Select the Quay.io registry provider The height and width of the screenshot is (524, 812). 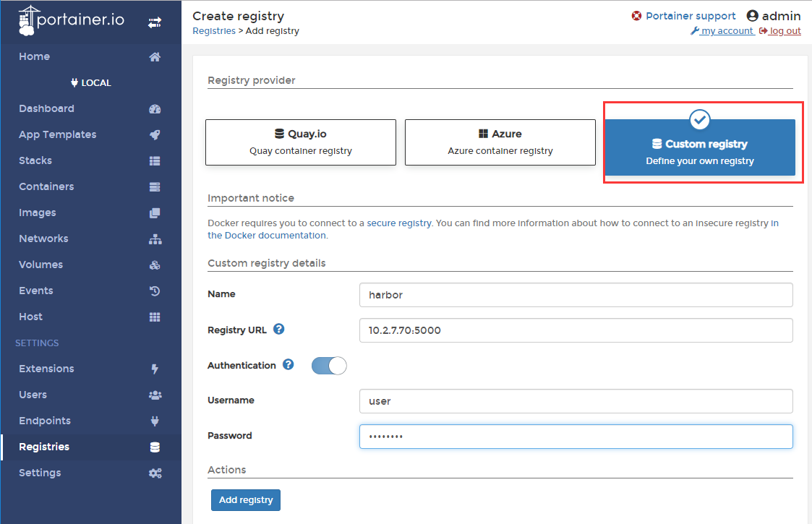(300, 142)
